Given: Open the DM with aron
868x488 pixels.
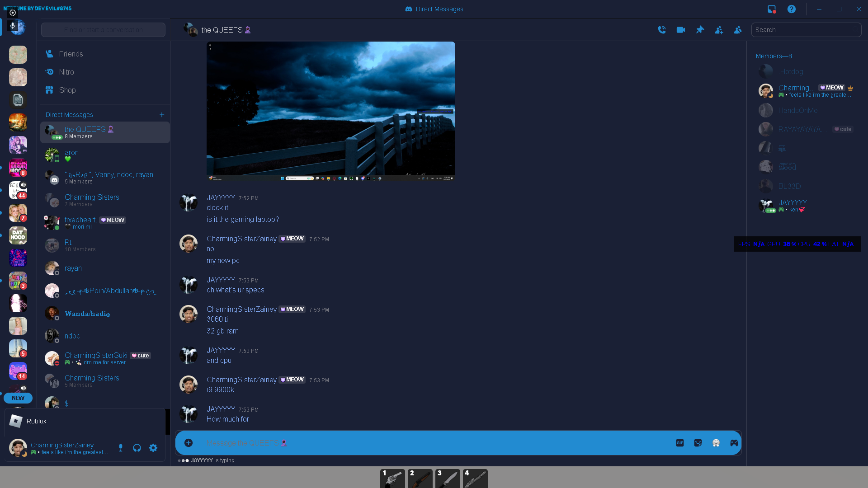Looking at the screenshot, I should tap(71, 153).
